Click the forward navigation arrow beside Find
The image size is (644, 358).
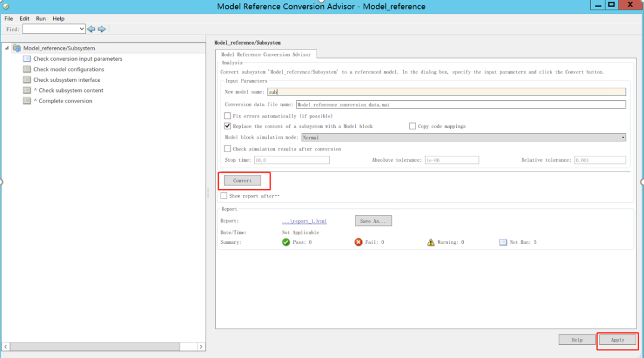101,28
